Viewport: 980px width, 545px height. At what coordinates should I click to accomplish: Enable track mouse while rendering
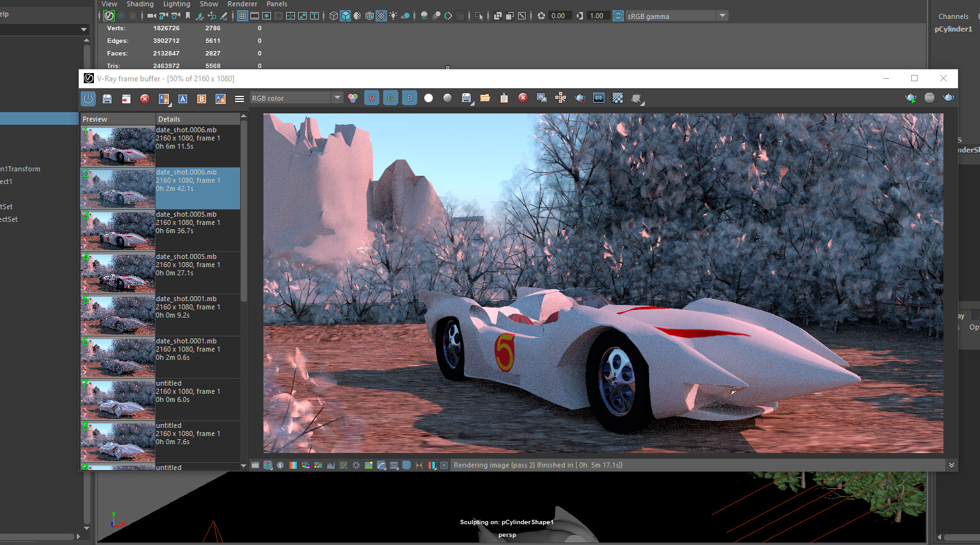(561, 98)
